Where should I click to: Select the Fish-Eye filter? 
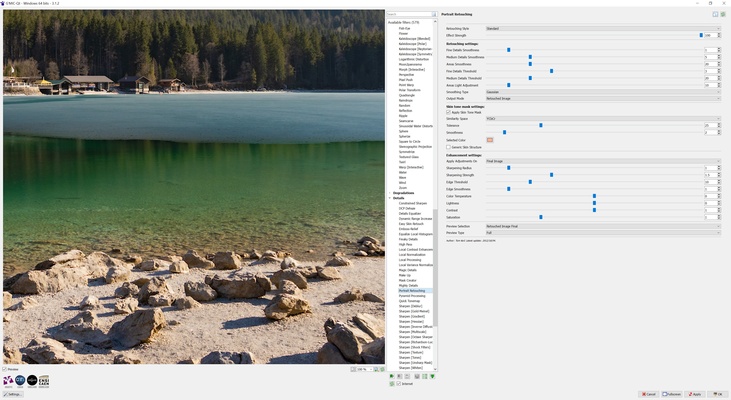pos(404,28)
